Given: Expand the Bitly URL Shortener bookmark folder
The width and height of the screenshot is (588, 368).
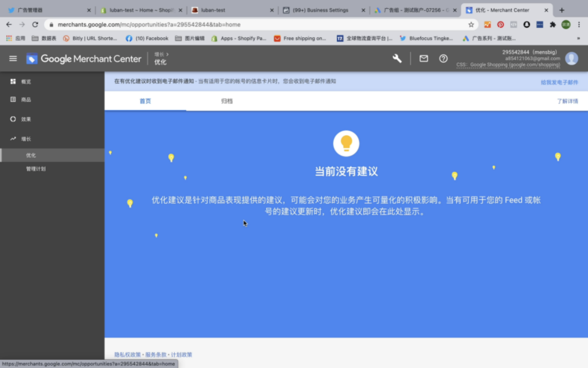Looking at the screenshot, I should click(93, 38).
